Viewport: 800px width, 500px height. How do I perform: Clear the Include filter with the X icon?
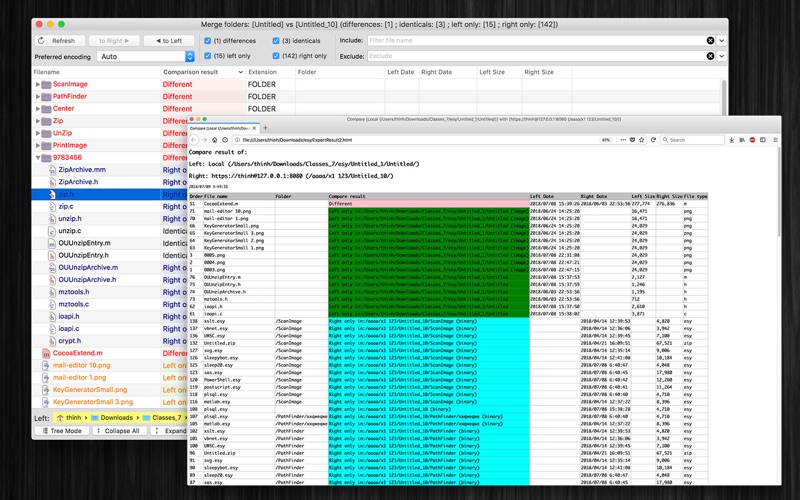[710, 40]
